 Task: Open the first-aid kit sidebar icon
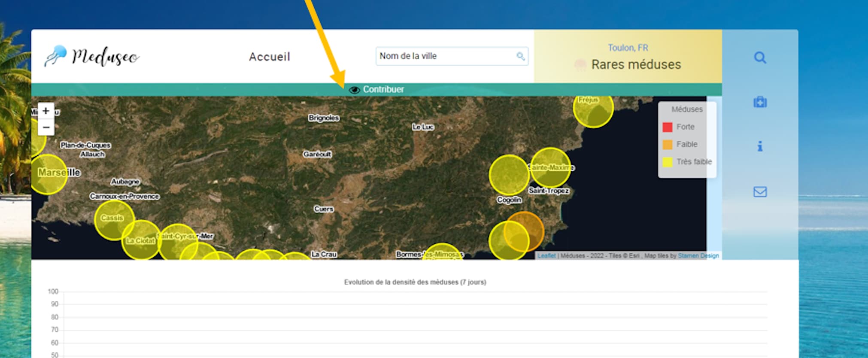760,102
